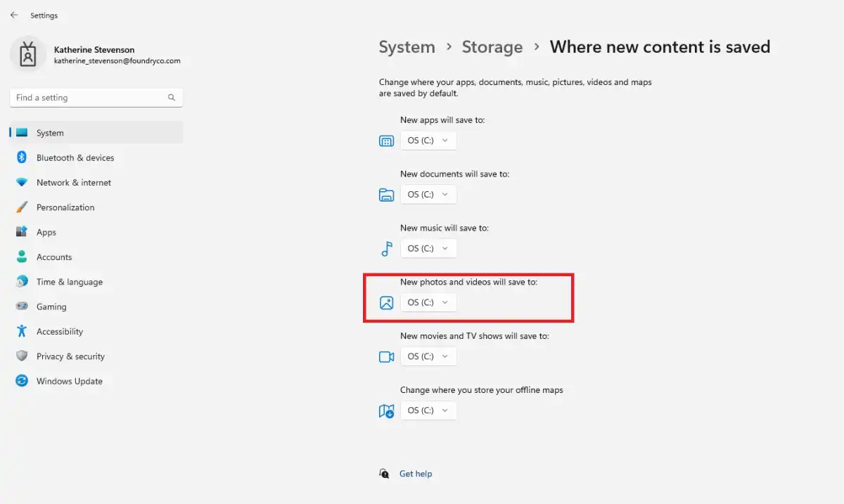This screenshot has height=504, width=844.
Task: Click "New movies and TV shows will save to:"
Action: [x=475, y=336]
